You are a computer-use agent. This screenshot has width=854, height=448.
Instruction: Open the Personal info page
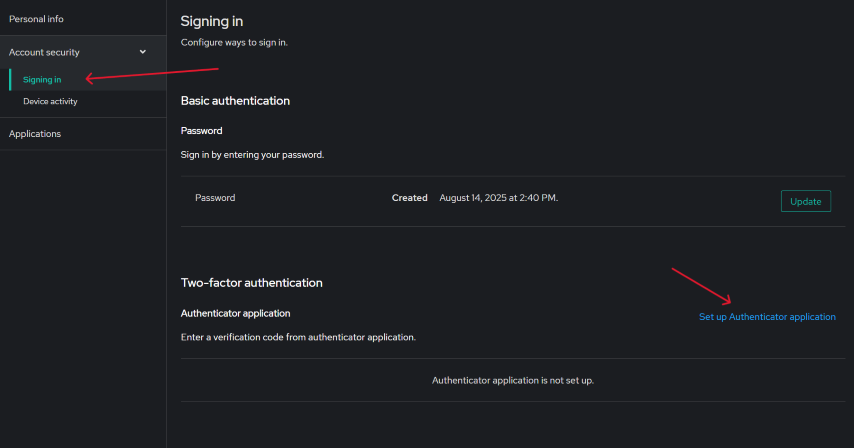36,18
